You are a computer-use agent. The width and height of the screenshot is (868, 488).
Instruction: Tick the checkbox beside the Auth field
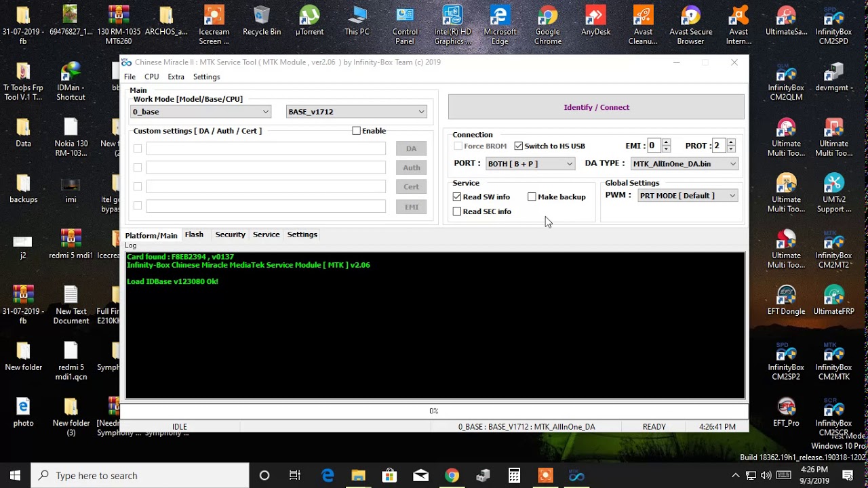coord(138,167)
